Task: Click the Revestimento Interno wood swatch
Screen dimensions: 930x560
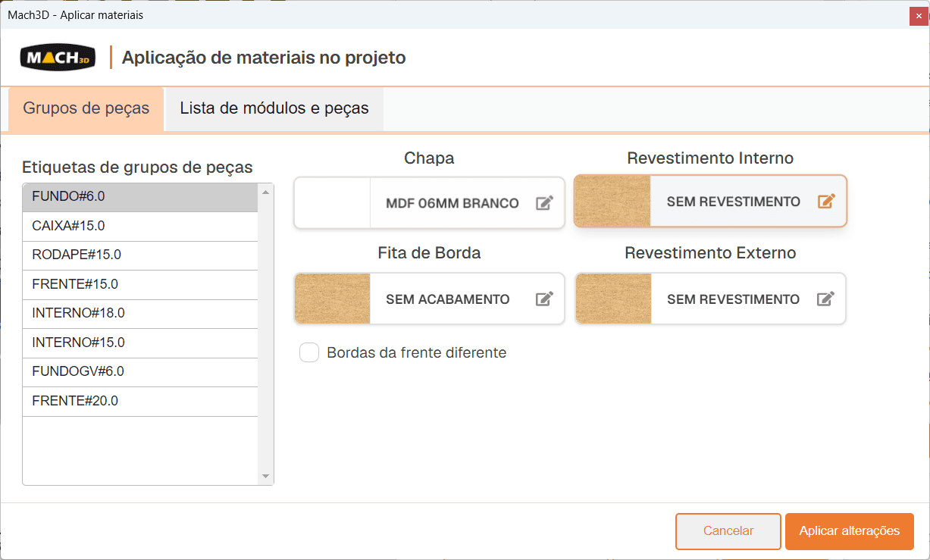Action: point(613,202)
